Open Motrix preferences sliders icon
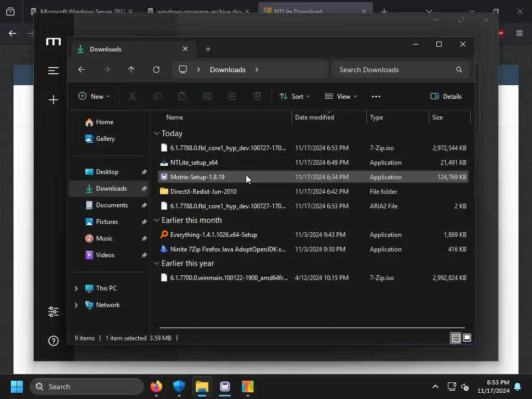This screenshot has width=532, height=399. (x=54, y=312)
